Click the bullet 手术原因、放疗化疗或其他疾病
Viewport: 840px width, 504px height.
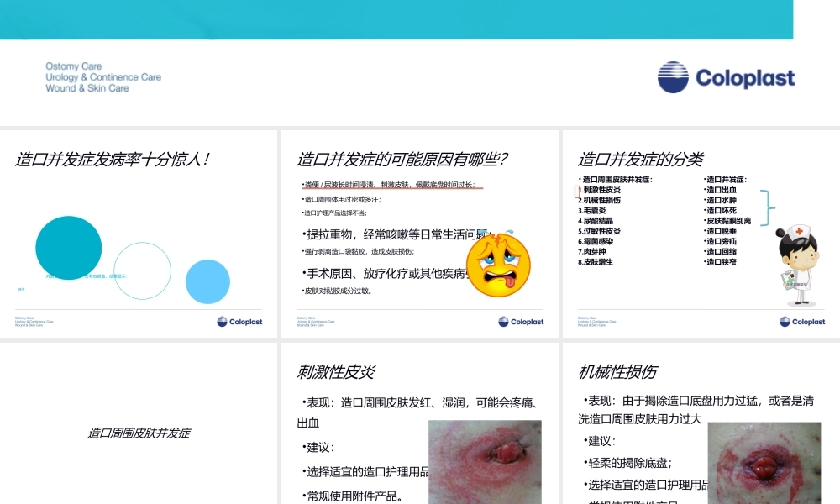385,273
